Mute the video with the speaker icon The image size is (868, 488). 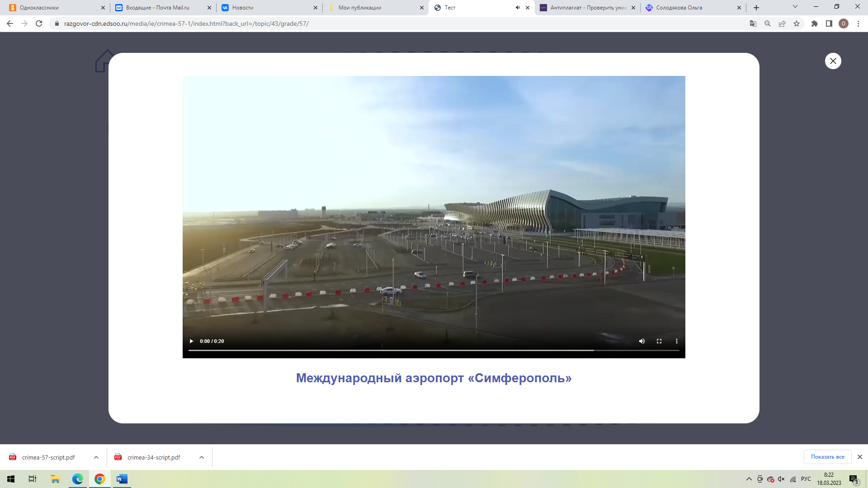click(642, 341)
